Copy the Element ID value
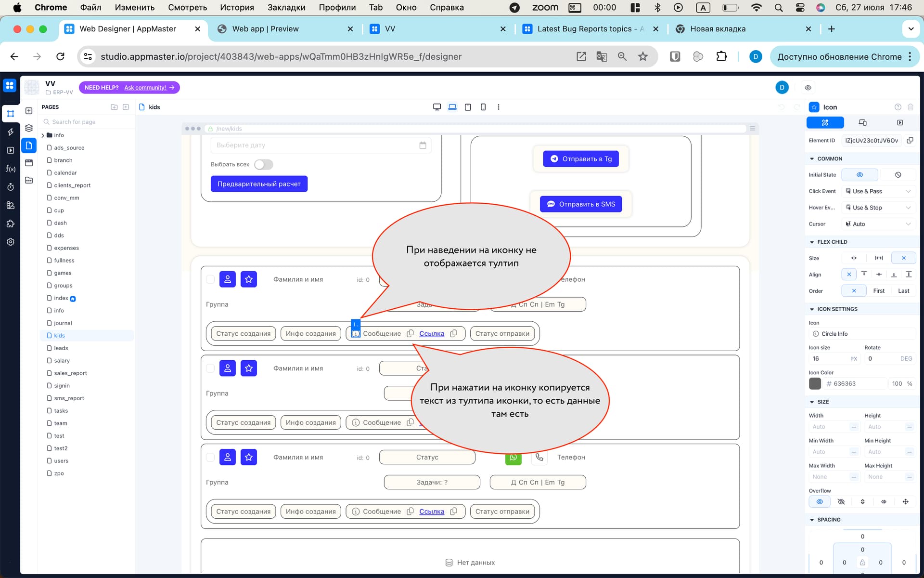 [x=910, y=140]
